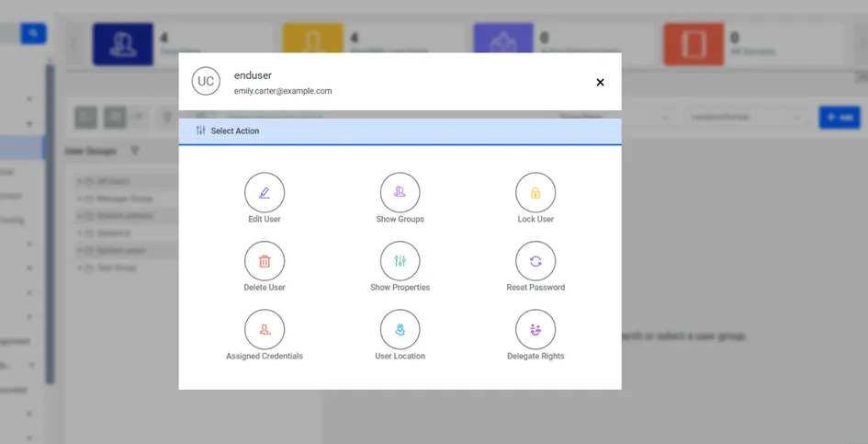The image size is (868, 444).
Task: Click the blue Add button behind the dialog
Action: pos(840,118)
